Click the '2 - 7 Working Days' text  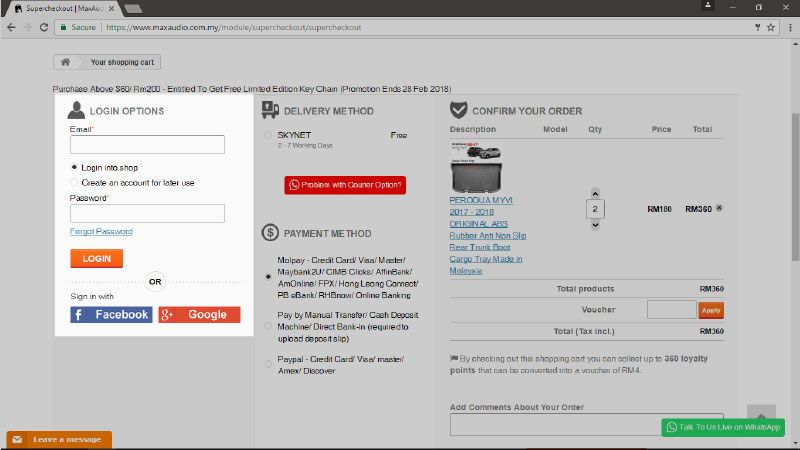pyautogui.click(x=305, y=146)
